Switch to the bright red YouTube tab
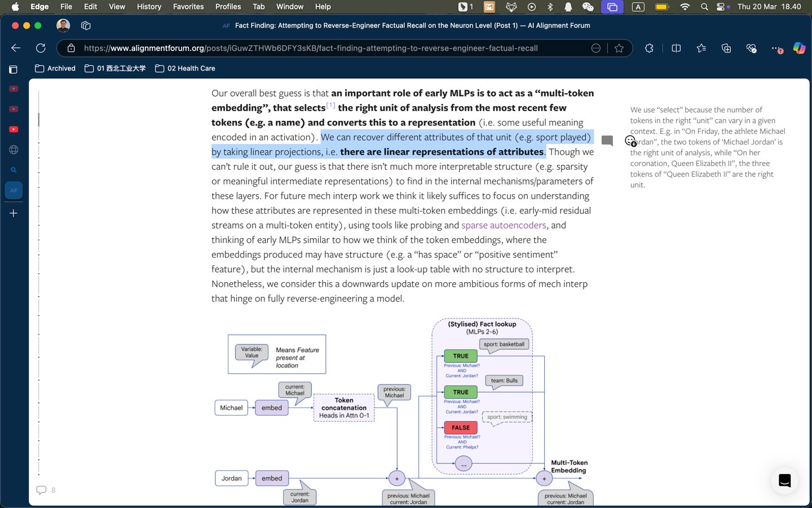This screenshot has width=812, height=508. pyautogui.click(x=14, y=129)
